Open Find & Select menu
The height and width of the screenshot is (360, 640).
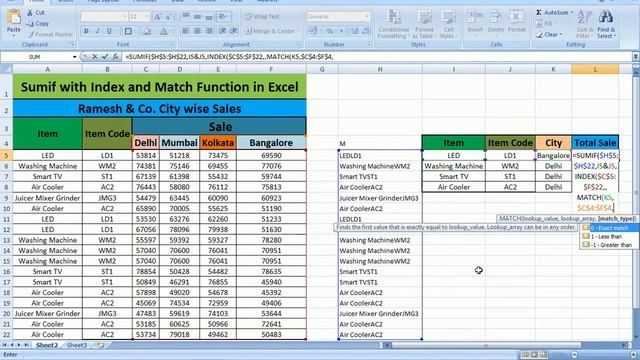coord(606,24)
